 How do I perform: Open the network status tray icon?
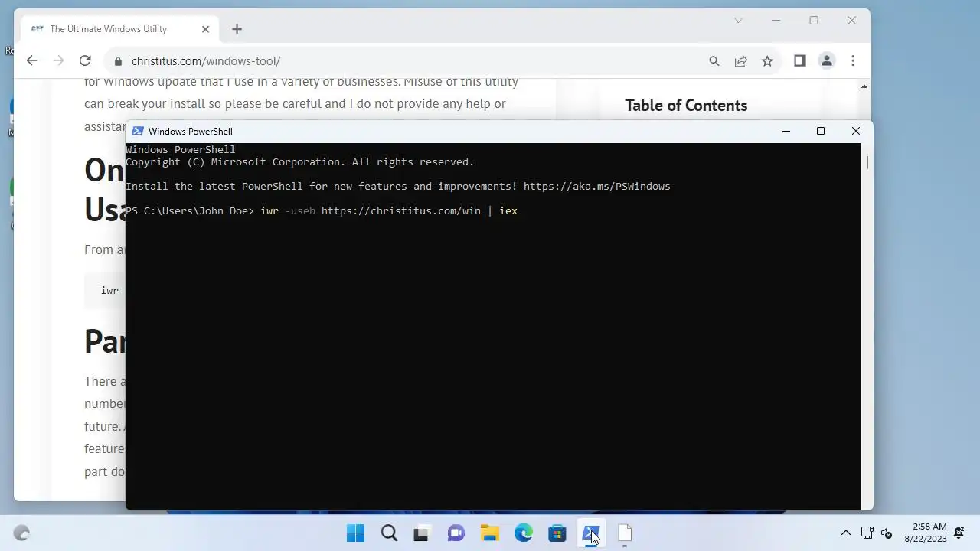[867, 533]
